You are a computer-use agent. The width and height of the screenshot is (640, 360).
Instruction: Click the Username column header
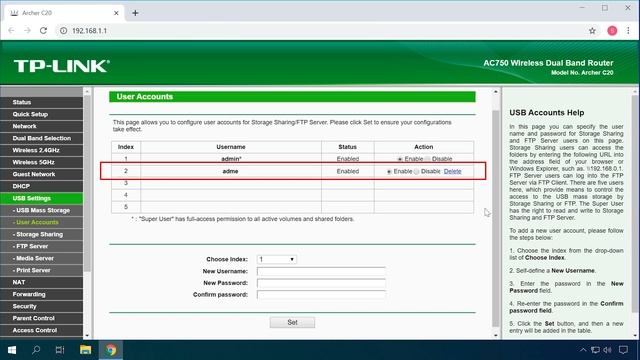pyautogui.click(x=231, y=147)
